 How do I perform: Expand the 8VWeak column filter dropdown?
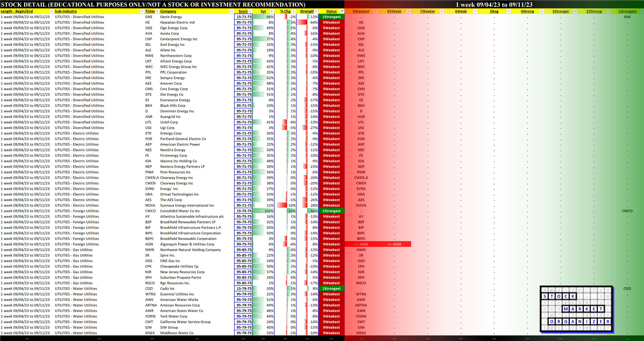408,11
